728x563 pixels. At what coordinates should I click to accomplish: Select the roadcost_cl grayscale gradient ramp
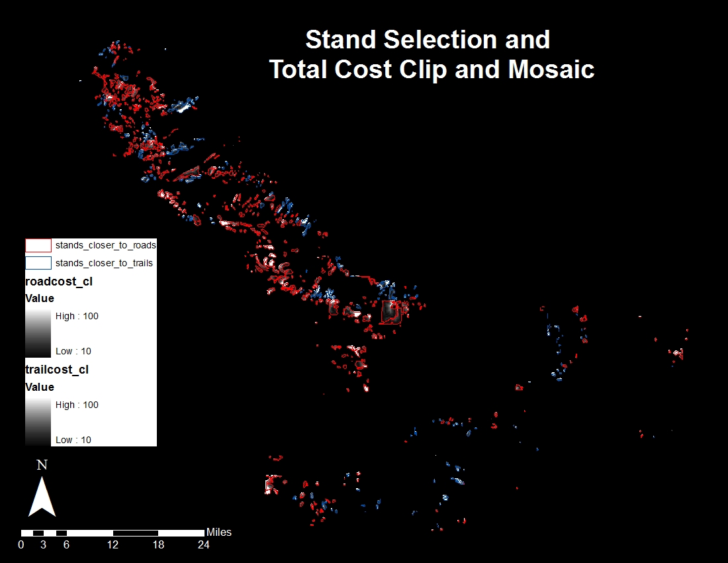[38, 333]
